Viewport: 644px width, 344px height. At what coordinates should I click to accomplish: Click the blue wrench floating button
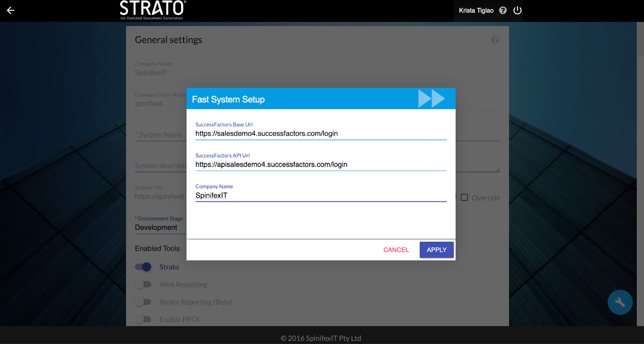coord(620,302)
